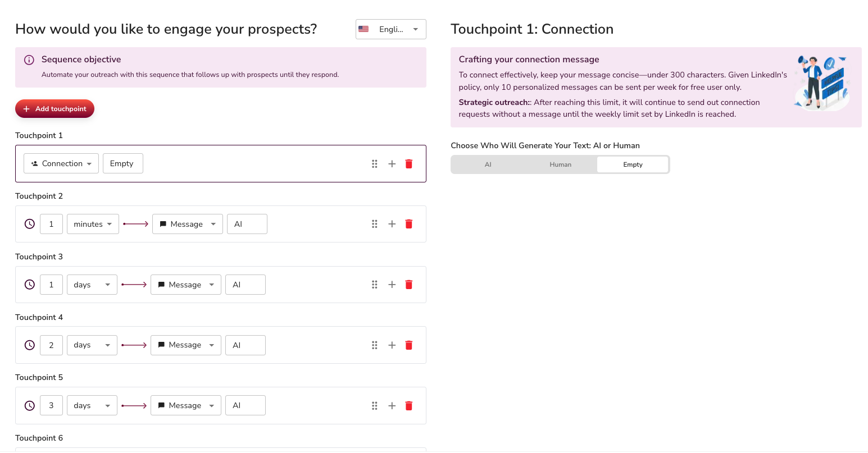Expand the minutes unit dropdown in Touchpoint 2

coord(93,224)
